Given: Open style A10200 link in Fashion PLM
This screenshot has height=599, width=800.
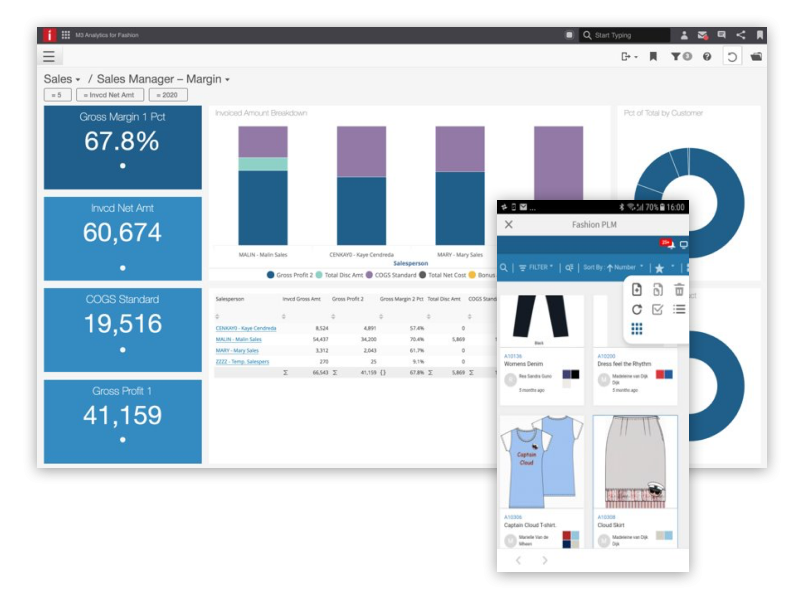Looking at the screenshot, I should pyautogui.click(x=606, y=356).
